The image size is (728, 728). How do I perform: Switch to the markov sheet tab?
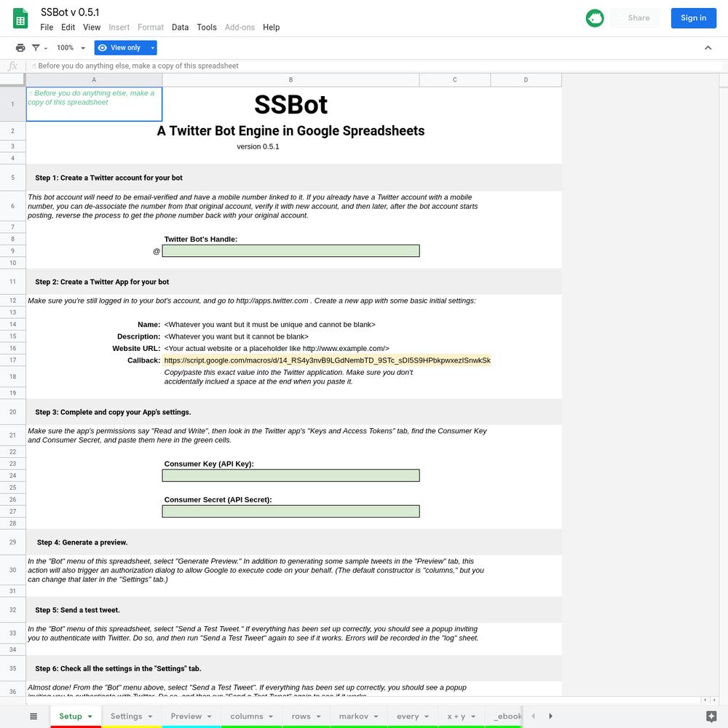point(353,716)
